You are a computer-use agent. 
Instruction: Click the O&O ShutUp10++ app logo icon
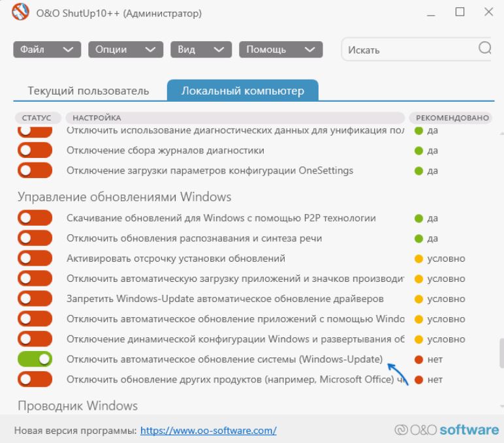[x=13, y=12]
